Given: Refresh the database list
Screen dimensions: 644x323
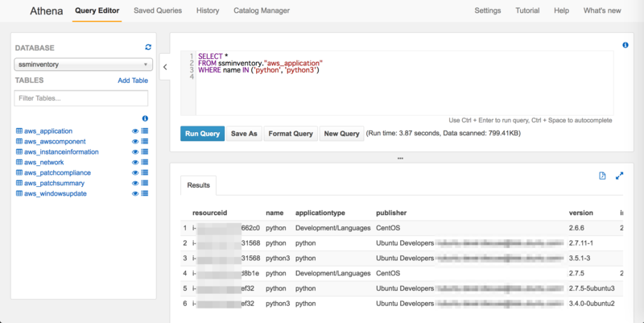Looking at the screenshot, I should click(148, 48).
